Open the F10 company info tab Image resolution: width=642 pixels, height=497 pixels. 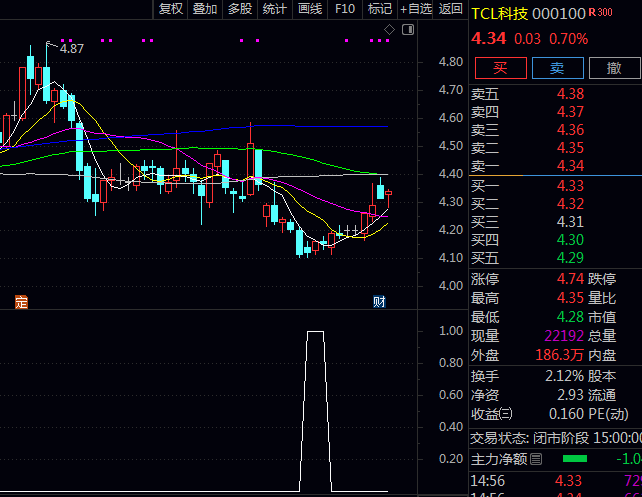(x=345, y=9)
